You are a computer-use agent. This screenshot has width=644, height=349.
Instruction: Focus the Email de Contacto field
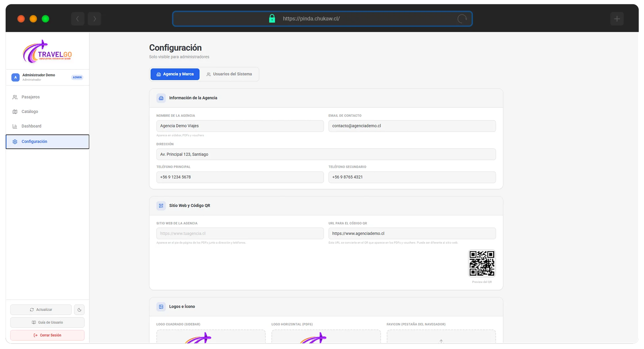[x=412, y=126]
